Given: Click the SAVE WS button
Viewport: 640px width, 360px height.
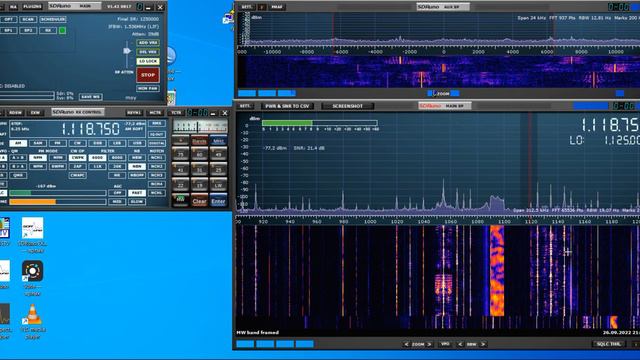Looking at the screenshot, I should click(x=90, y=97).
